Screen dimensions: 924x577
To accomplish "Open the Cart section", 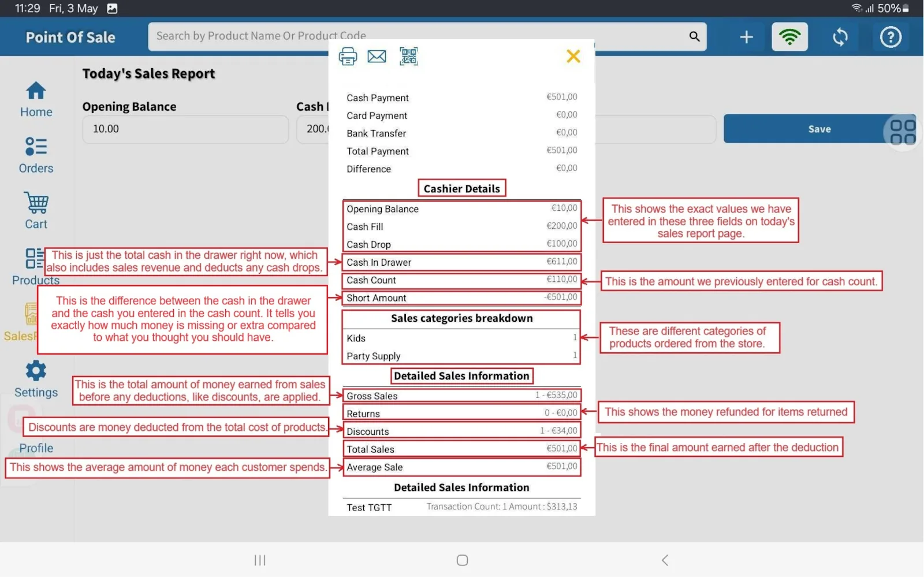I will 36,211.
